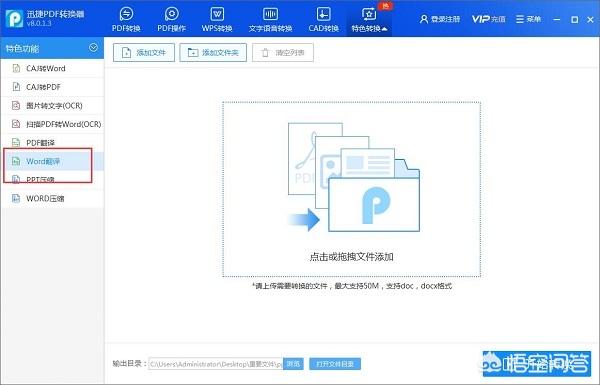Close the application window
The height and width of the screenshot is (385, 600).
(x=590, y=19)
